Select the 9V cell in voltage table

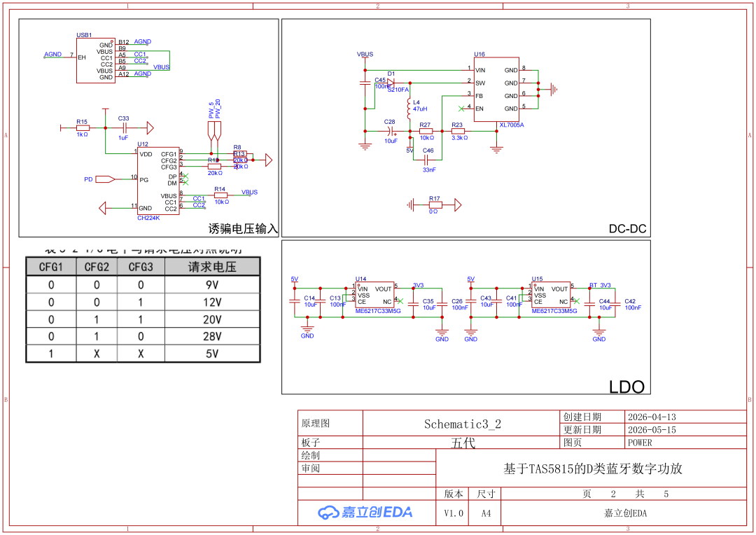click(212, 285)
